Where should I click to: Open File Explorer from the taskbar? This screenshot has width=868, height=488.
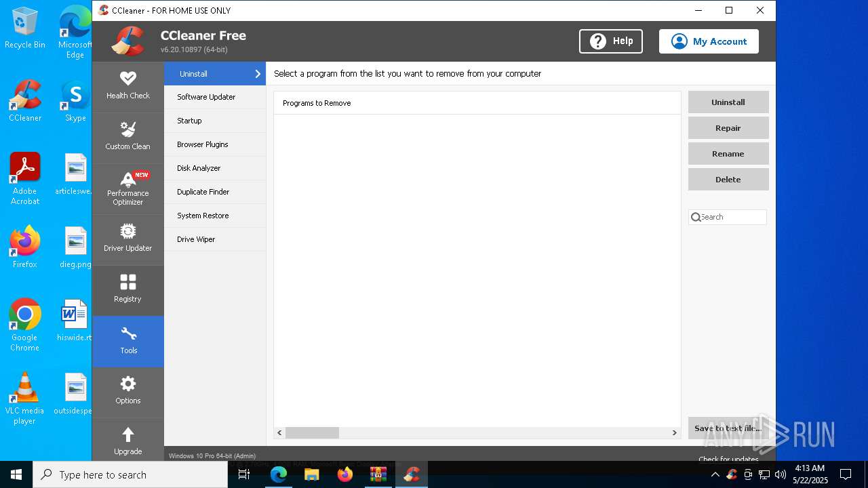(312, 474)
